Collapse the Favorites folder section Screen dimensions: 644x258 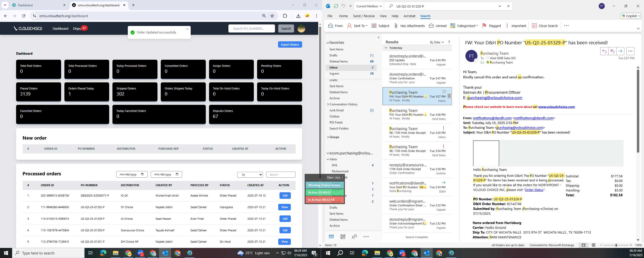point(328,43)
